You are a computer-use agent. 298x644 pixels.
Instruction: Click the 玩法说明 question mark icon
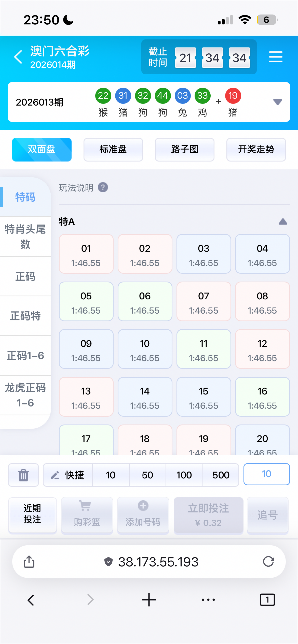click(103, 187)
